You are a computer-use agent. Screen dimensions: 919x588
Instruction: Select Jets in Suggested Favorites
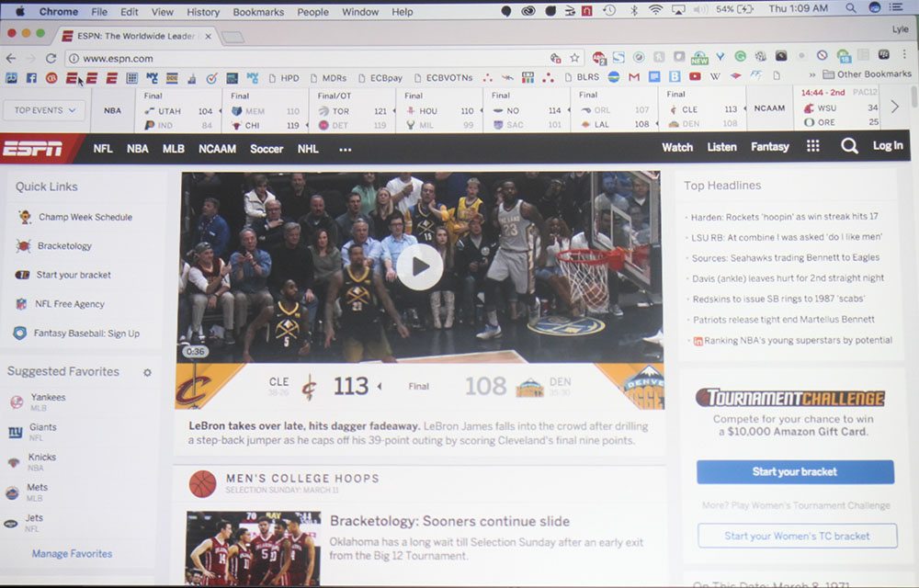pyautogui.click(x=34, y=518)
